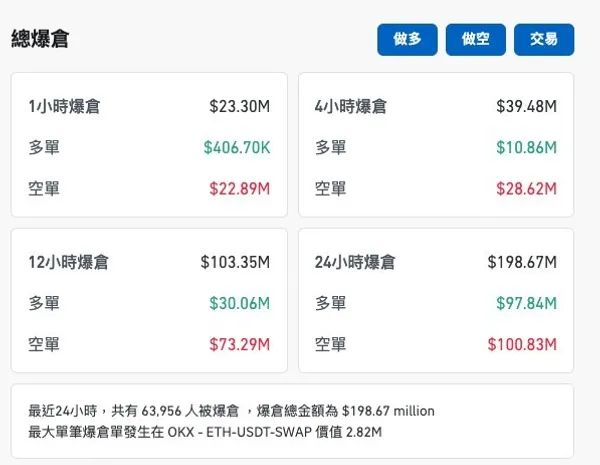The image size is (600, 465).
Task: Click the green $406.70K long value
Action: [x=237, y=147]
